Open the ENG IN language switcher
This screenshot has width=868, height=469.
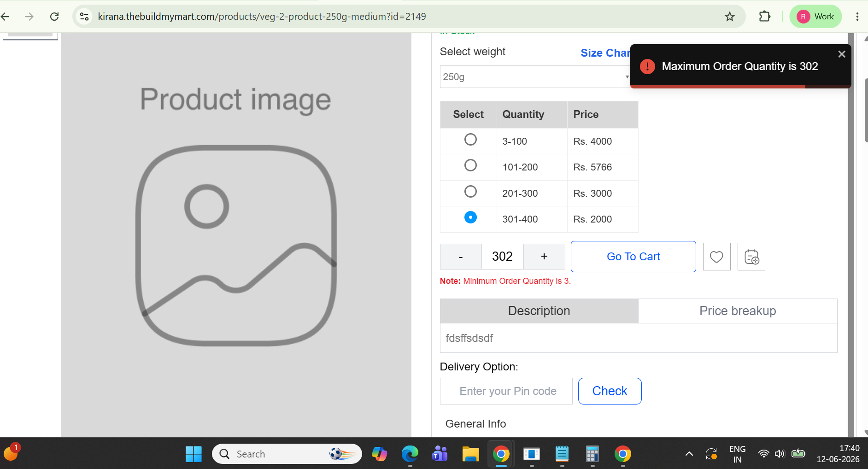[738, 454]
